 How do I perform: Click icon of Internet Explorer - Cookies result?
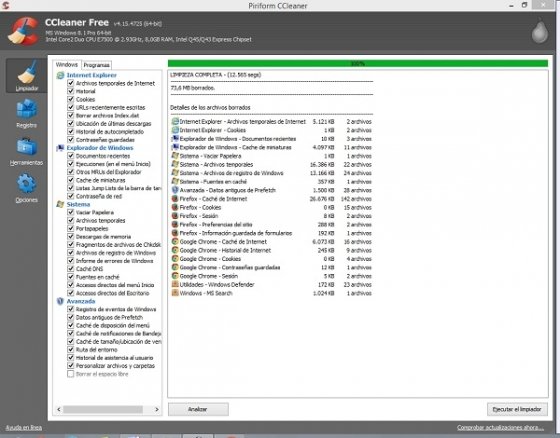tap(175, 130)
